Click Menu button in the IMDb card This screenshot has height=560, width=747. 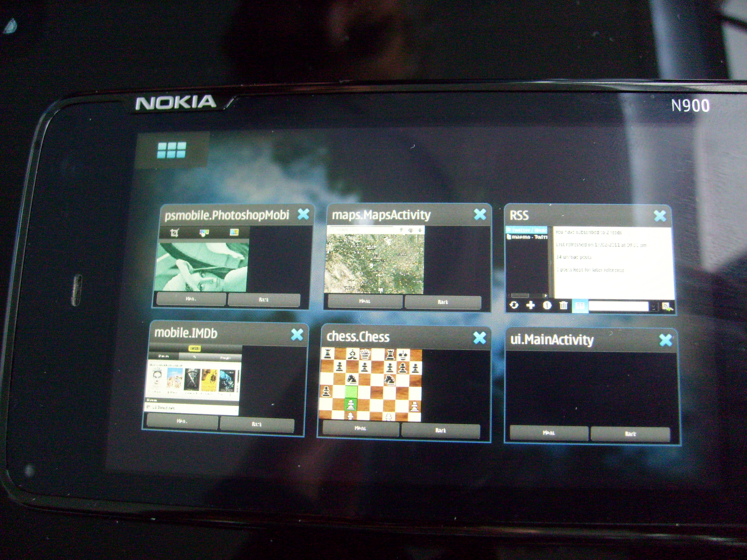point(182,421)
